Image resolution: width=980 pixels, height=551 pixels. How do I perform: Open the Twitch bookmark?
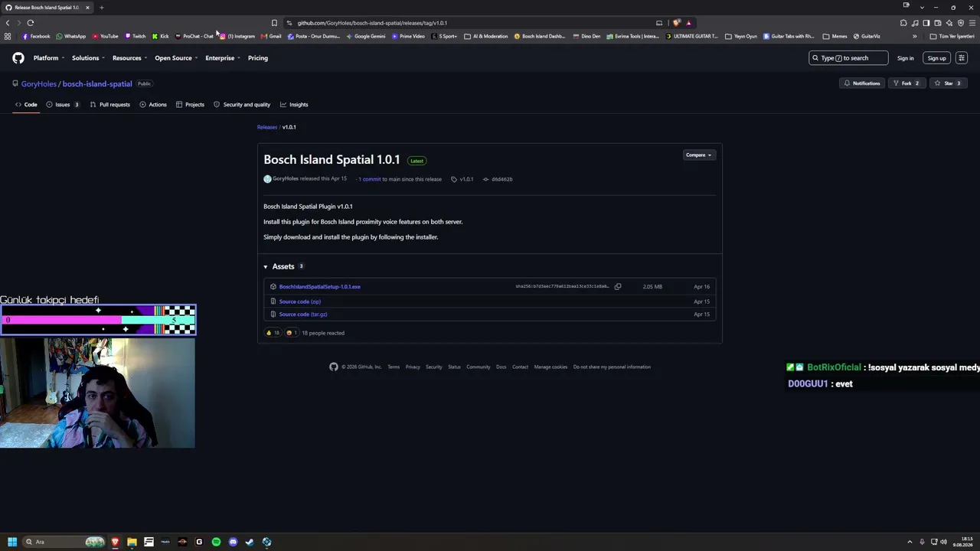(136, 36)
